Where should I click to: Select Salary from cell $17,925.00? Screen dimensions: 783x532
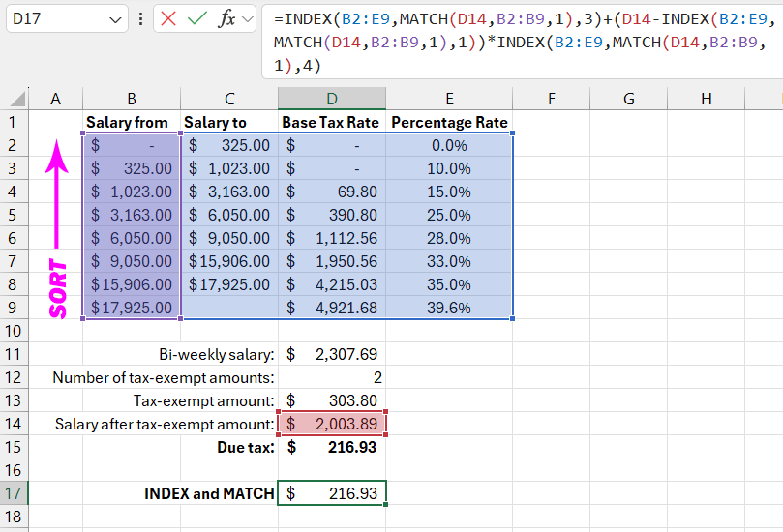[x=132, y=308]
